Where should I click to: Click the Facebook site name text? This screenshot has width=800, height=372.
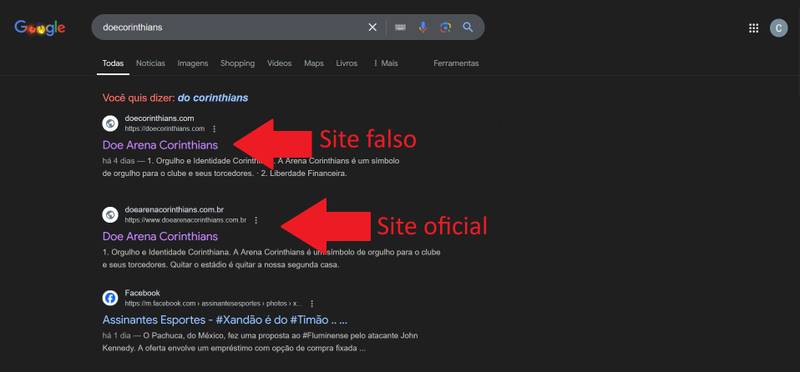pos(142,293)
